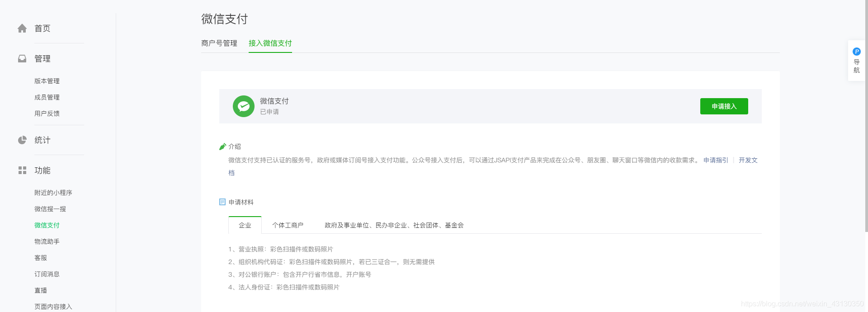Switch to the 商户号管理 tab

click(x=219, y=43)
